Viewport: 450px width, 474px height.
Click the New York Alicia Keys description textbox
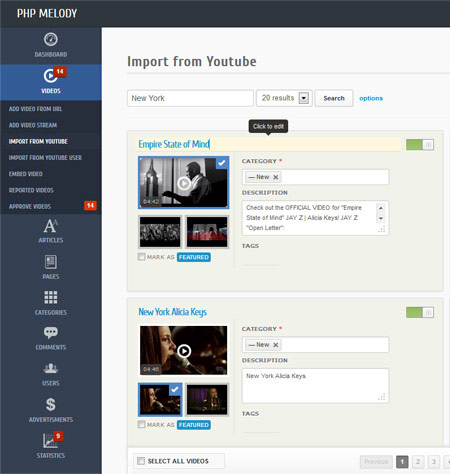(315, 386)
